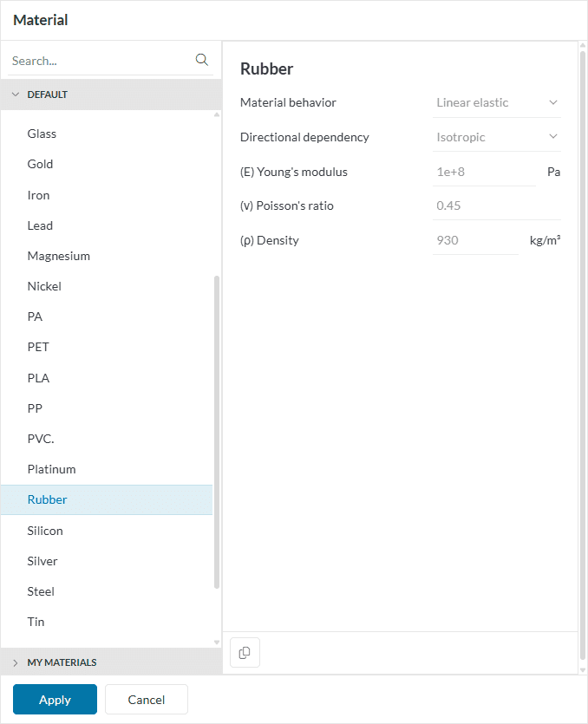Collapse the DEFAULT materials section
Viewport: 588px width, 724px height.
[x=16, y=95]
